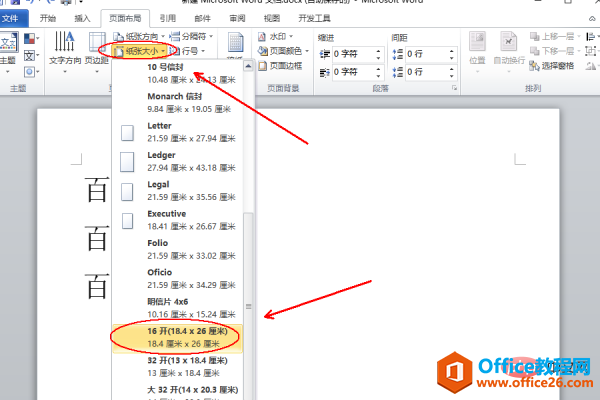Open the 页面颜色 page color dropdown
600x400 pixels.
click(x=283, y=51)
